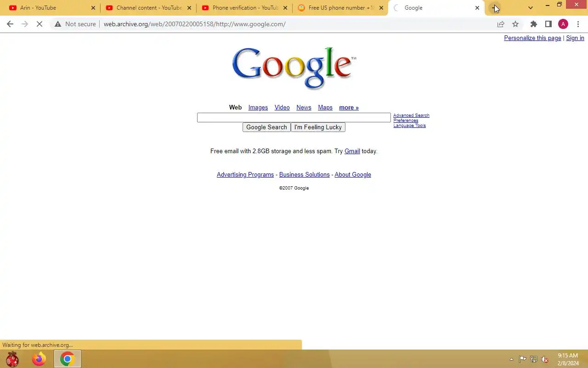Viewport: 588px width, 368px height.
Task: Close the Phone verification tab
Action: point(285,8)
